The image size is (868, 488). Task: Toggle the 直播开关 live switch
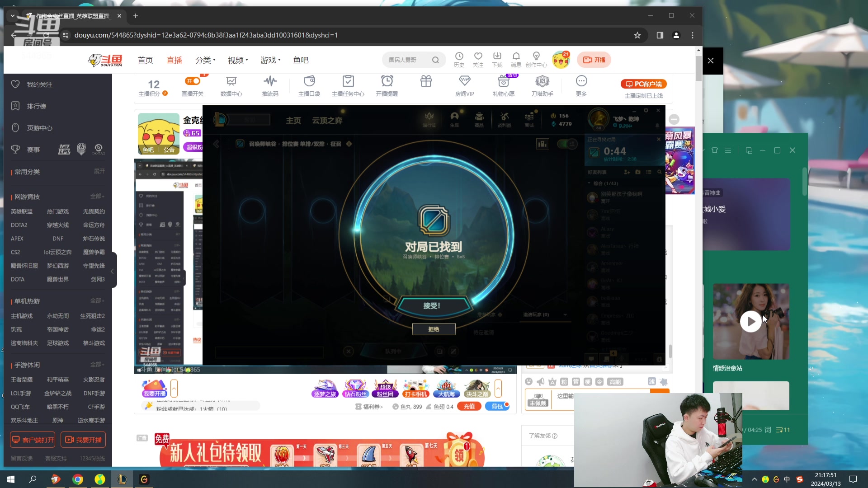(x=193, y=81)
